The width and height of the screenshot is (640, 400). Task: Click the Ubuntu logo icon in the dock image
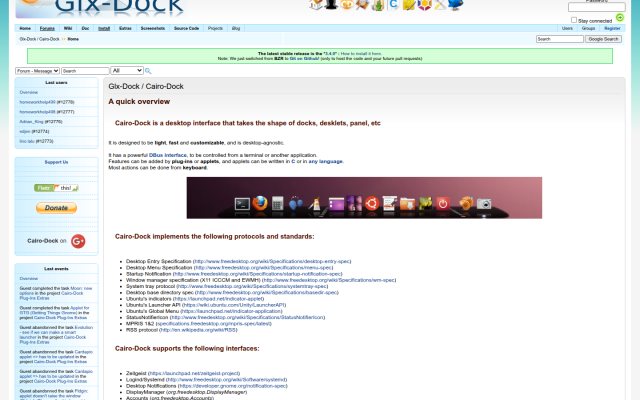[372, 203]
